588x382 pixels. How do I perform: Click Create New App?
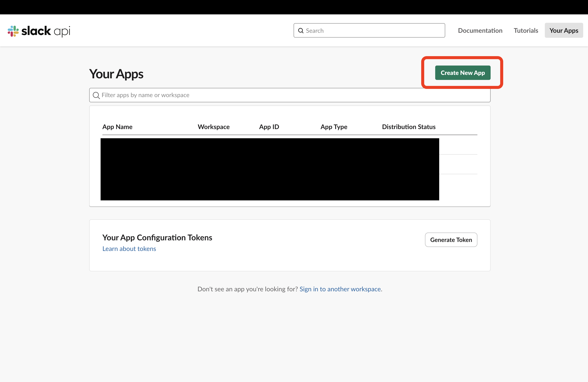(462, 73)
